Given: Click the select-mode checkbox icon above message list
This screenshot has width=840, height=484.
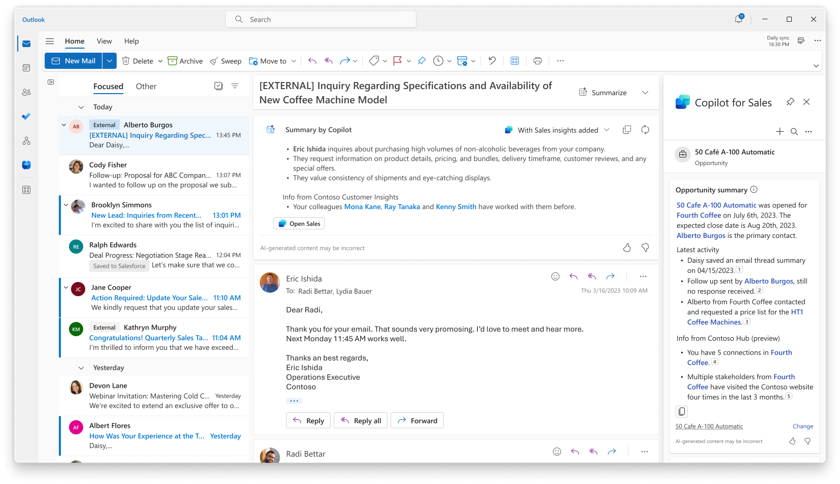Looking at the screenshot, I should (218, 86).
